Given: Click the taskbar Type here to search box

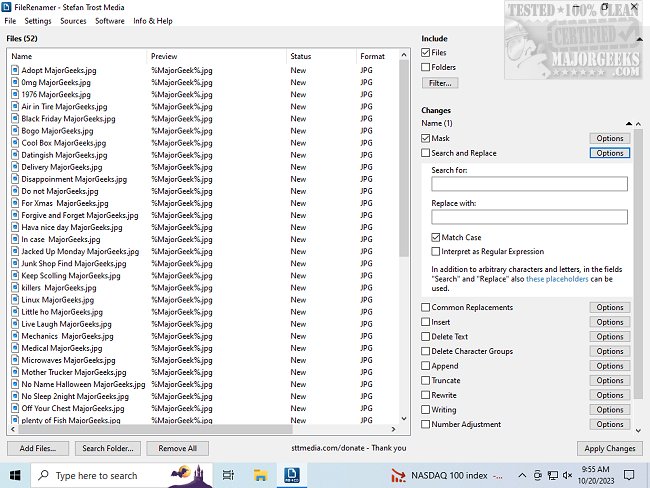Looking at the screenshot, I should coord(122,475).
